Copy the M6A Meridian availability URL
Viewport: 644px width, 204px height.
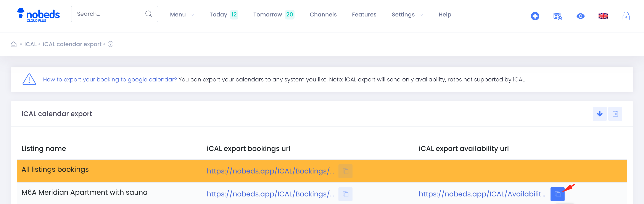557,194
